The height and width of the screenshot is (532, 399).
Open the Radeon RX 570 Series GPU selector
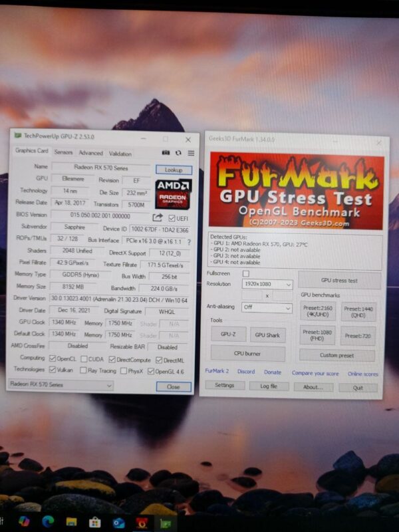61,385
